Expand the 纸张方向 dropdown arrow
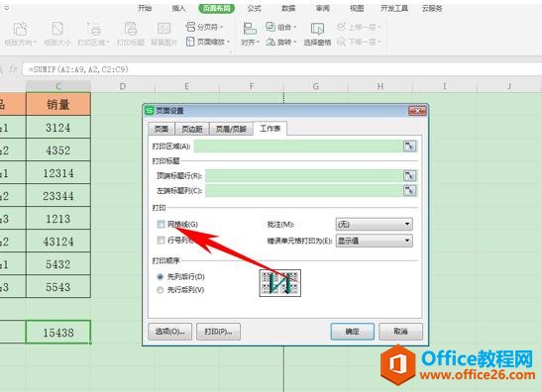The width and height of the screenshot is (542, 392). click(35, 43)
